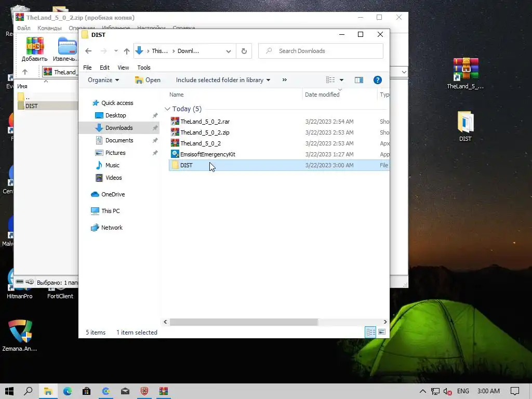Open the view options dropdown arrow
Viewport: 532px width, 399px height.
(x=341, y=80)
